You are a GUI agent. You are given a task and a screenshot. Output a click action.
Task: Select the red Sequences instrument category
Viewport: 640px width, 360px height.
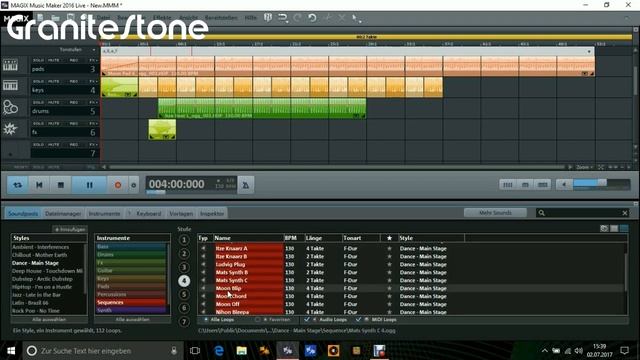[131, 302]
